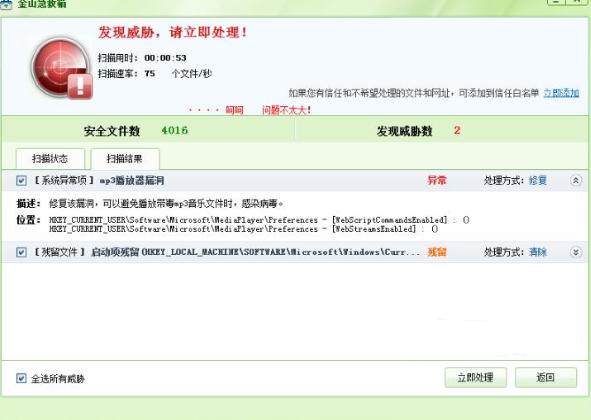Viewport: 591px width, 420px height.
Task: Click the 金山急救箱 app icon in title bar
Action: pyautogui.click(x=6, y=4)
